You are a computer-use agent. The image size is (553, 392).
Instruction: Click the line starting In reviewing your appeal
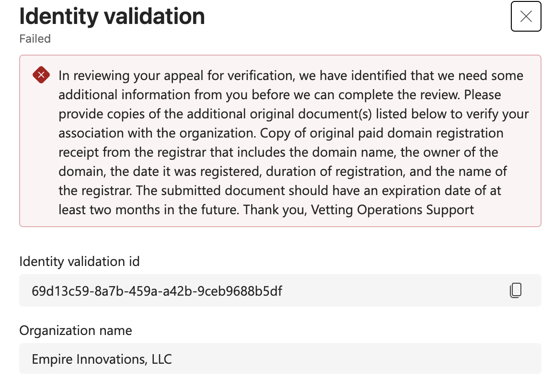[290, 76]
